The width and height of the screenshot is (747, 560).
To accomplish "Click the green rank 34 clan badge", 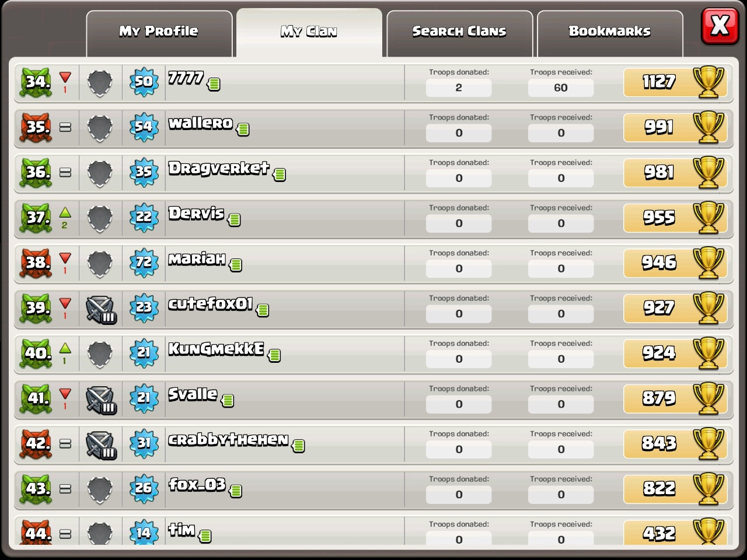I will click(37, 82).
